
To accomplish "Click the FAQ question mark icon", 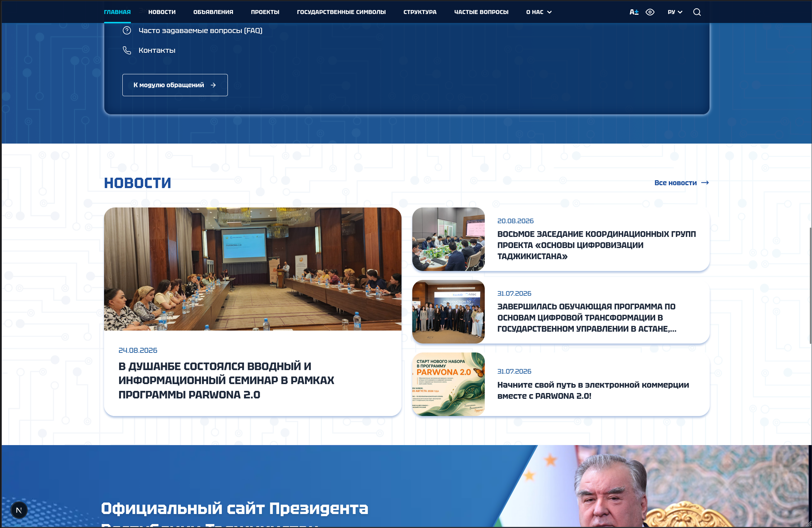I will (x=127, y=31).
